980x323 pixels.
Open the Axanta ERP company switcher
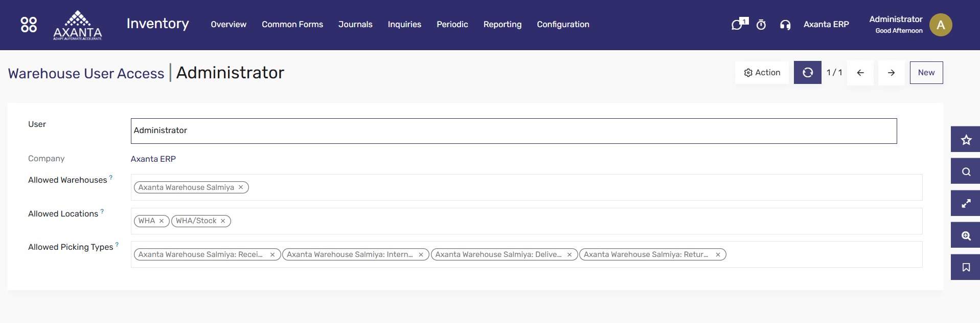pos(826,25)
